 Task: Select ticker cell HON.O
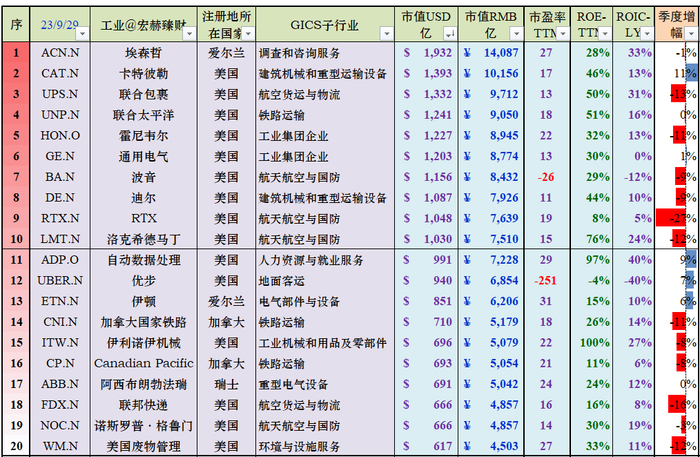coord(60,135)
